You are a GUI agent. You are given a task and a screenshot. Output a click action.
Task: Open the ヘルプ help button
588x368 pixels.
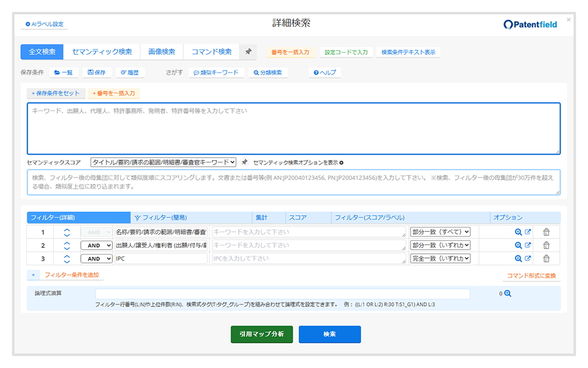coord(324,72)
